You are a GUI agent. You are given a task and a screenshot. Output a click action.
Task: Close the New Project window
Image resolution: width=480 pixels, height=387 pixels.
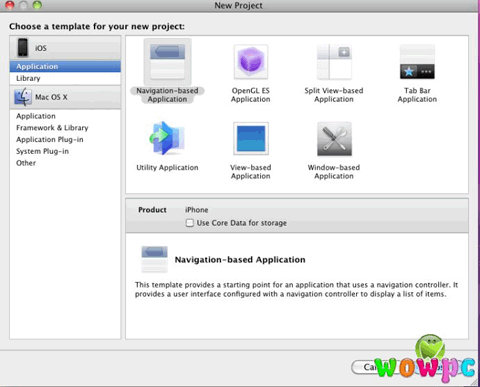coord(10,5)
